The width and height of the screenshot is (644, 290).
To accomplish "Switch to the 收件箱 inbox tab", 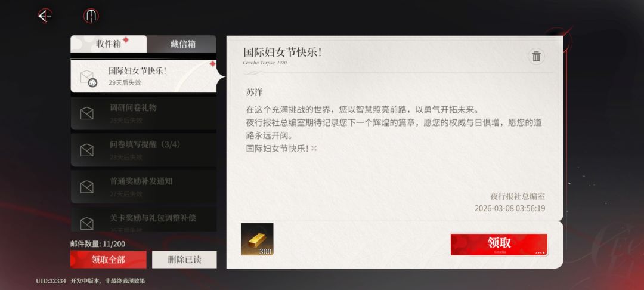I will click(109, 44).
